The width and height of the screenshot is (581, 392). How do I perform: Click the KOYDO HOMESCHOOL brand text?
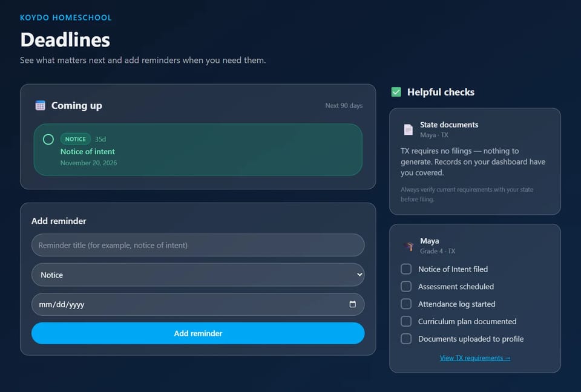point(65,18)
